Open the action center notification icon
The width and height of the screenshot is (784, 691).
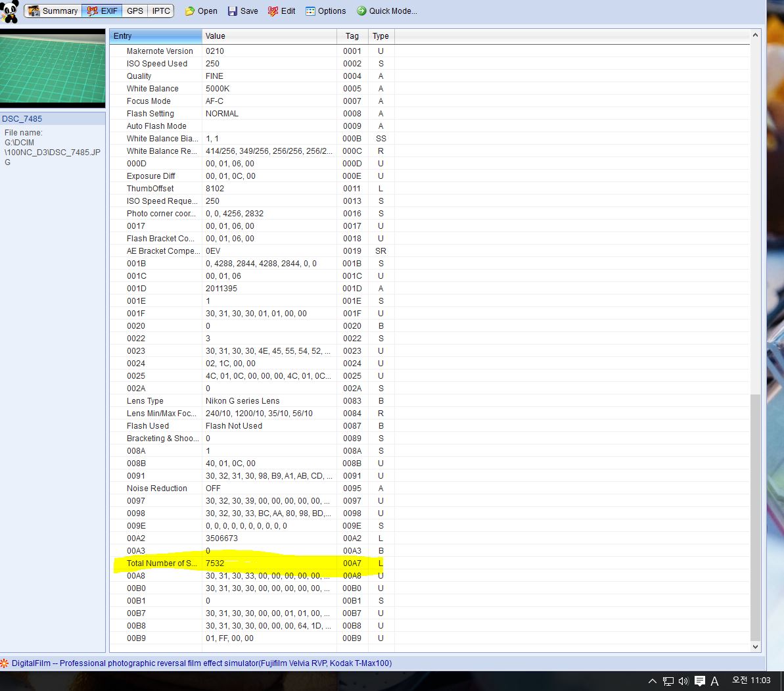pyautogui.click(x=700, y=681)
